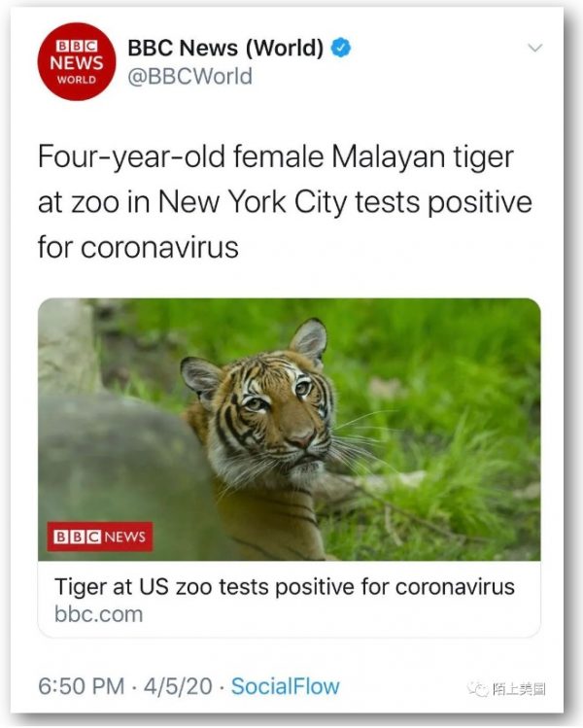The width and height of the screenshot is (583, 728).
Task: Click the red BBC NEWS logo on photo
Action: [x=100, y=537]
